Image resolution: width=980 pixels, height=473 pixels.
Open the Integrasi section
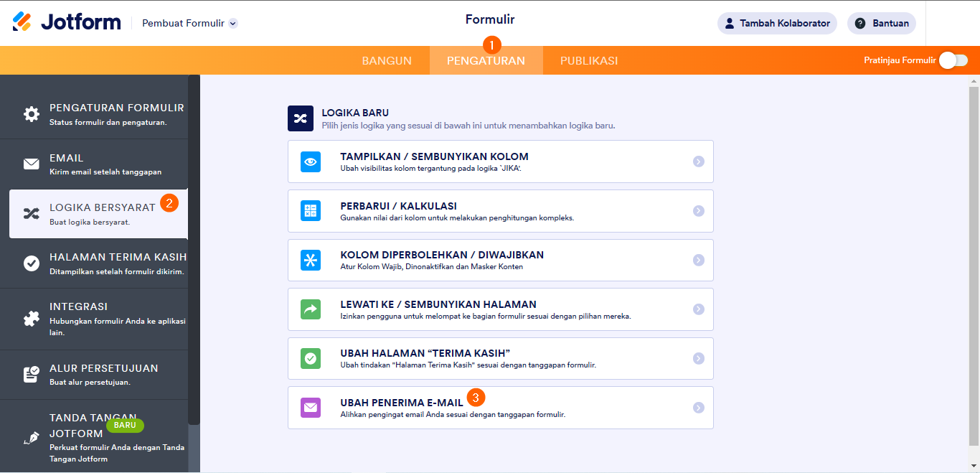tap(94, 319)
